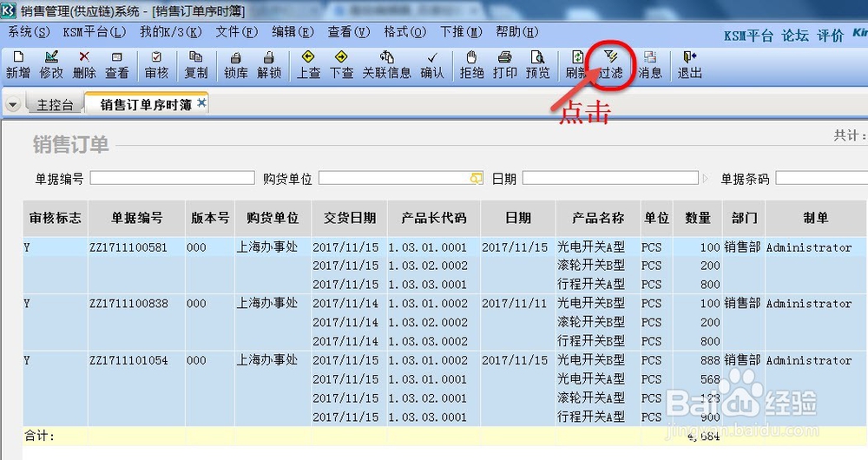The width and height of the screenshot is (868, 460).
Task: Click the 删除 (Delete) toolbar icon
Action: point(84,65)
